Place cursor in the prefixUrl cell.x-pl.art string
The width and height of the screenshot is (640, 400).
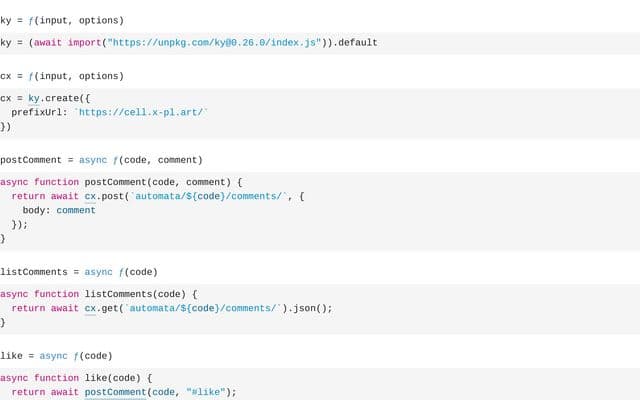(141, 112)
